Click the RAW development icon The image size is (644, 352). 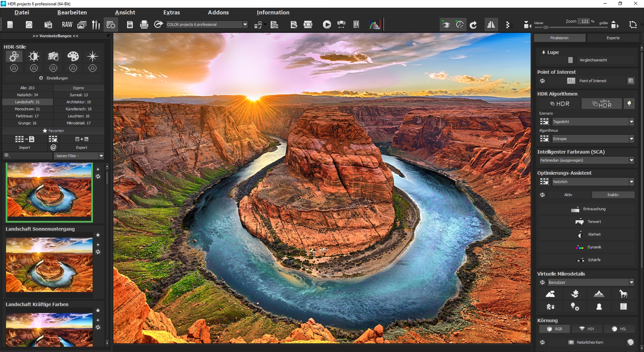[67, 25]
